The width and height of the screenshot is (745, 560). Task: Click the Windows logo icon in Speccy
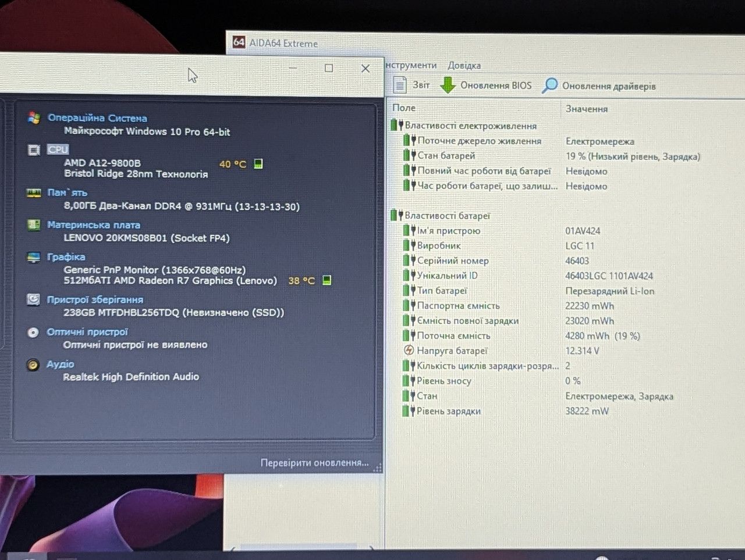34,117
